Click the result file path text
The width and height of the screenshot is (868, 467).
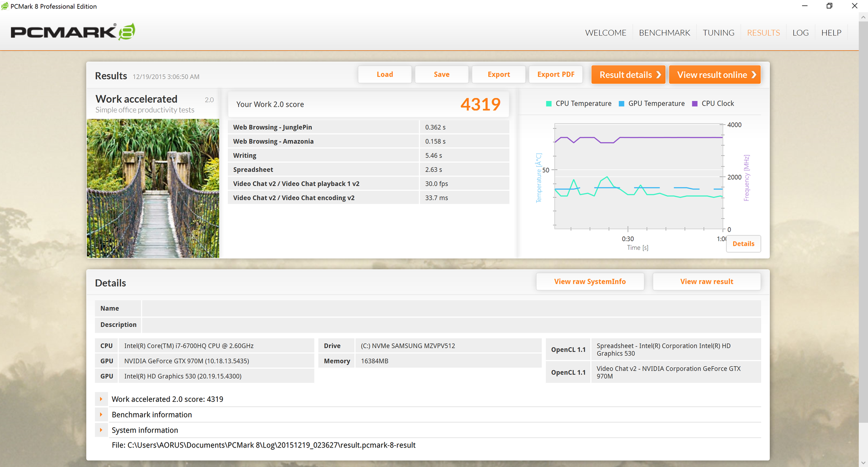coord(264,445)
